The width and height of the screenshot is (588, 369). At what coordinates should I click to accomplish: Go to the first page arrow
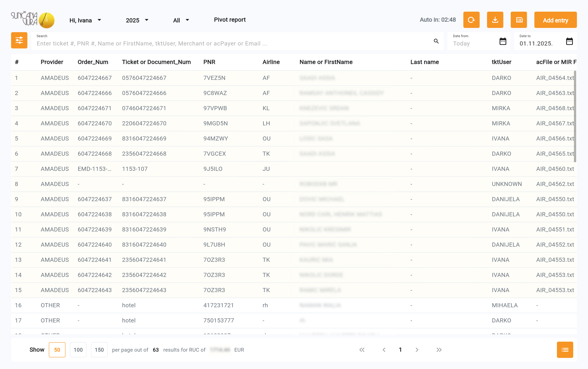(362, 350)
